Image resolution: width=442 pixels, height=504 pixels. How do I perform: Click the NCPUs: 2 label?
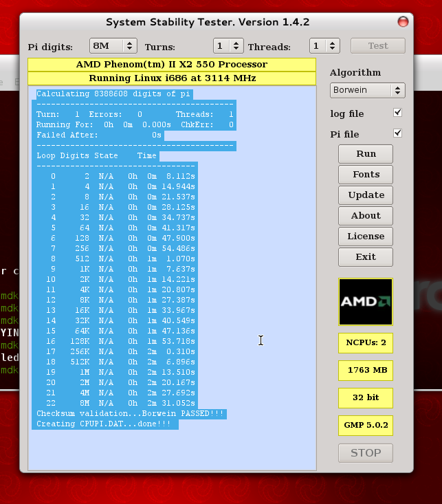[366, 342]
